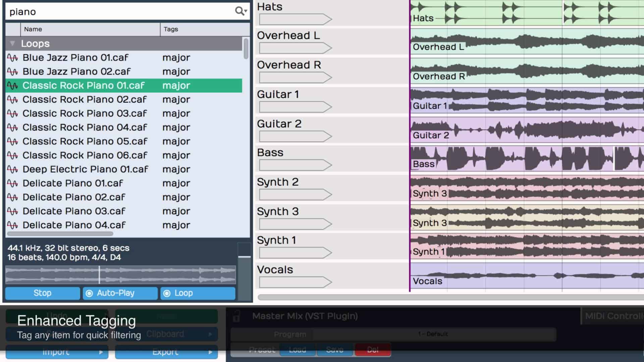Expand the Export options arrow
The width and height of the screenshot is (644, 362).
210,352
